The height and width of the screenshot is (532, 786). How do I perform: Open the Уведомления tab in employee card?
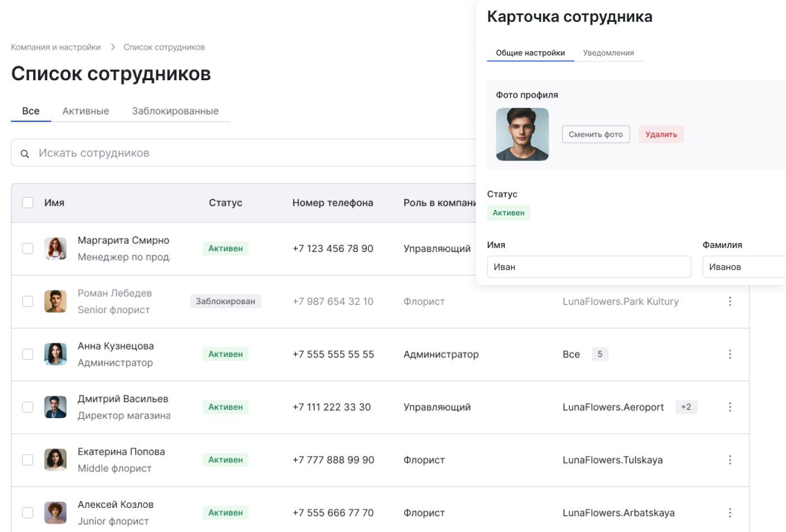tap(609, 53)
